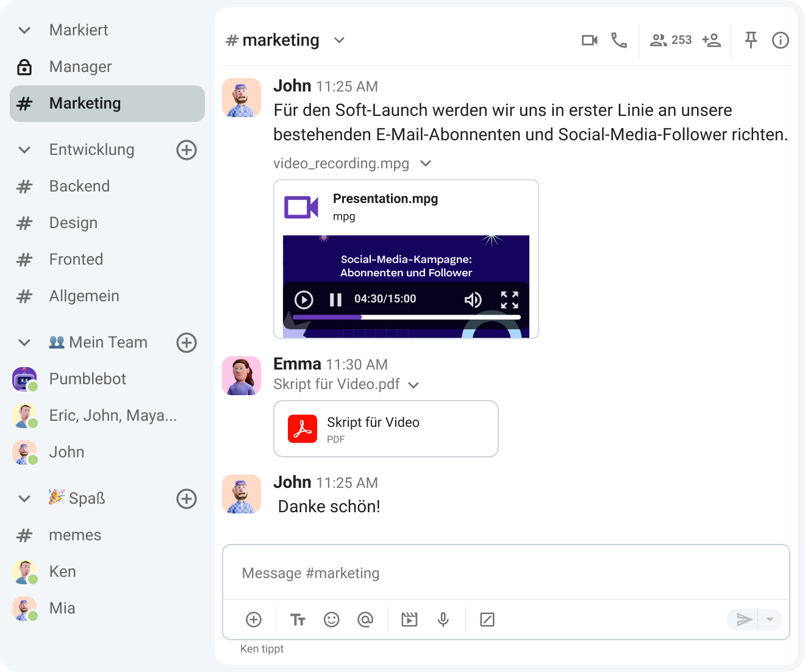
Task: Open pinned messages with pin icon
Action: pos(751,40)
